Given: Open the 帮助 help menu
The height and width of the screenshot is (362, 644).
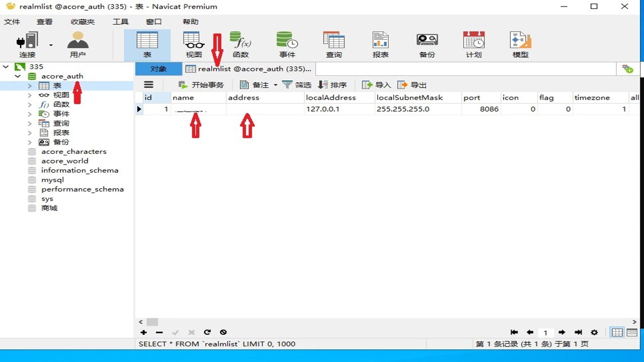Looking at the screenshot, I should click(191, 22).
